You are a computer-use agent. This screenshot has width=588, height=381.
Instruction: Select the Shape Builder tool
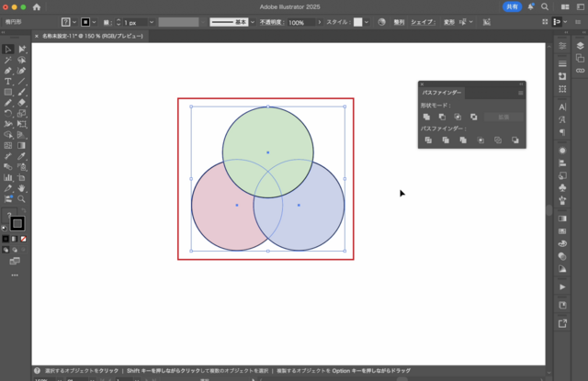pos(8,135)
